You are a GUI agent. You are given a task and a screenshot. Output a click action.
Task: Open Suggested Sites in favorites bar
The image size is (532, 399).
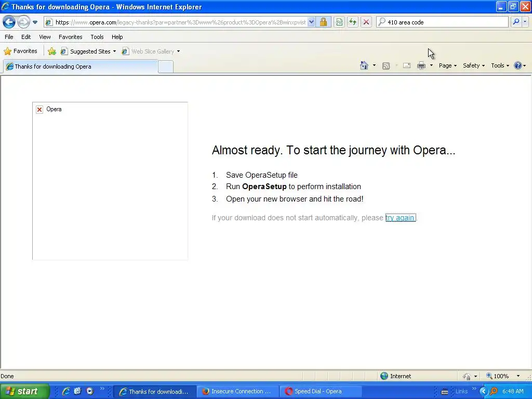88,51
